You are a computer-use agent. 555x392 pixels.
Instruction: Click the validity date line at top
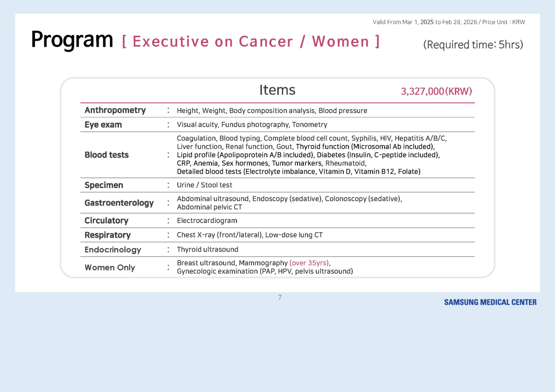coord(448,22)
